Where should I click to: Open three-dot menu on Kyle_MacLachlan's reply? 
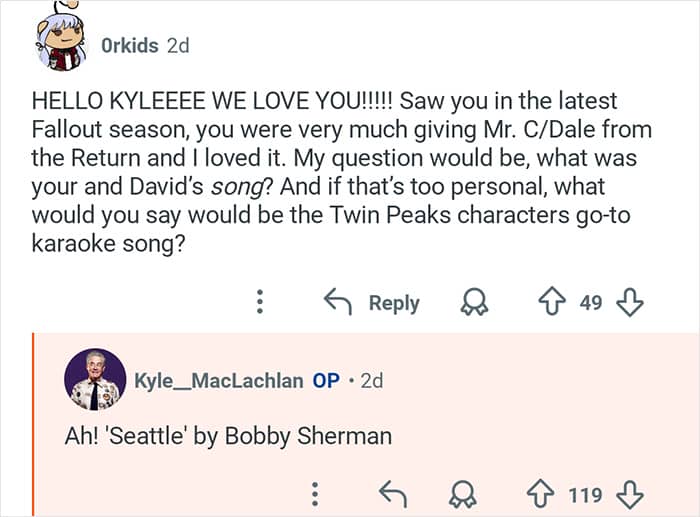pyautogui.click(x=314, y=494)
